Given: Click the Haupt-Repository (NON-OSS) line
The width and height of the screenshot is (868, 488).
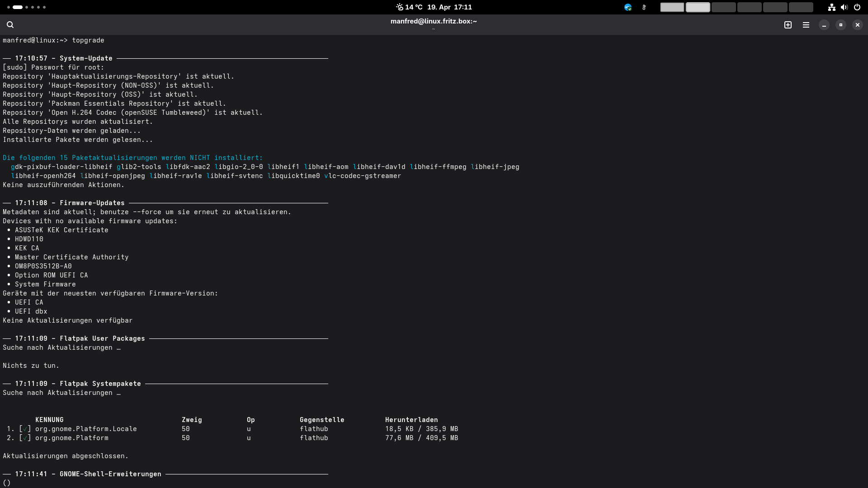Looking at the screenshot, I should point(108,85).
